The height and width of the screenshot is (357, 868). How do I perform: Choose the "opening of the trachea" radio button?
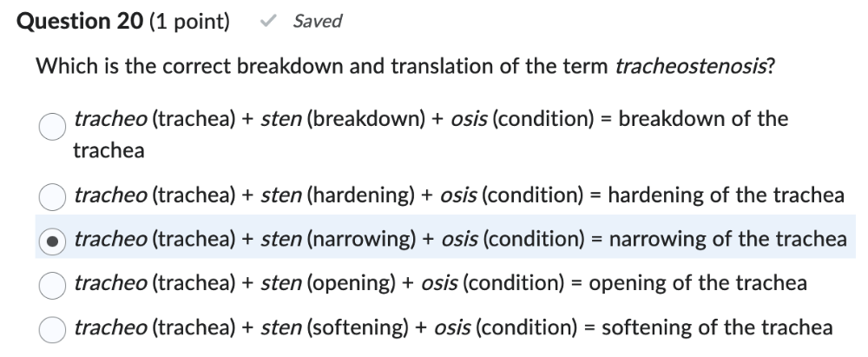52,284
